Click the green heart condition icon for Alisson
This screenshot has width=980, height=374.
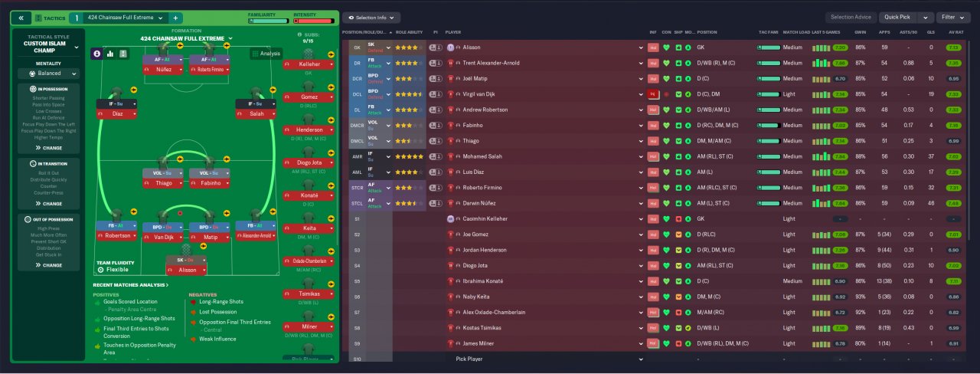(667, 48)
